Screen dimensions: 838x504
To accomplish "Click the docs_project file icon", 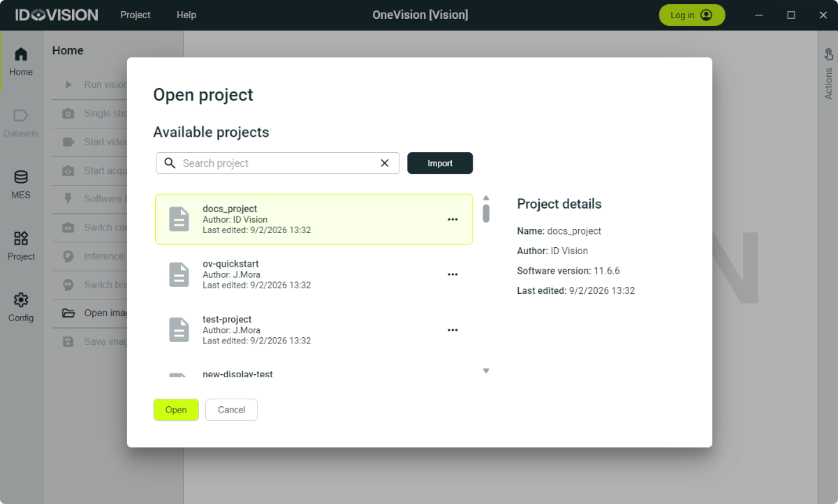I will (179, 218).
